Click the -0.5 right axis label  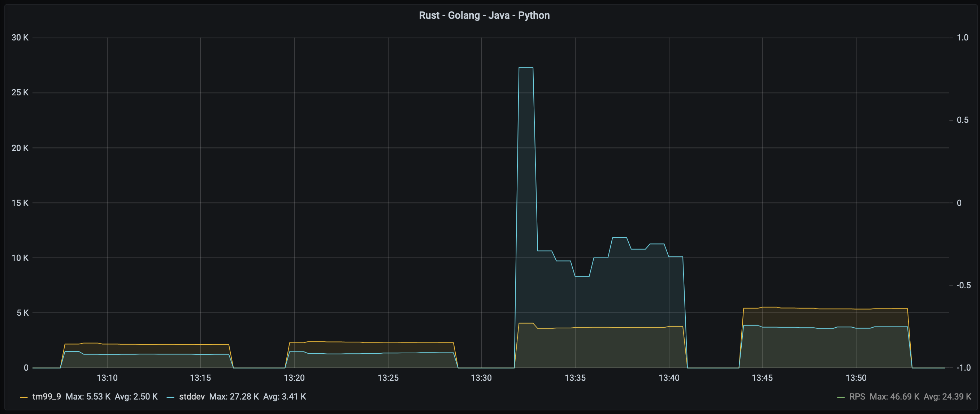tap(963, 285)
